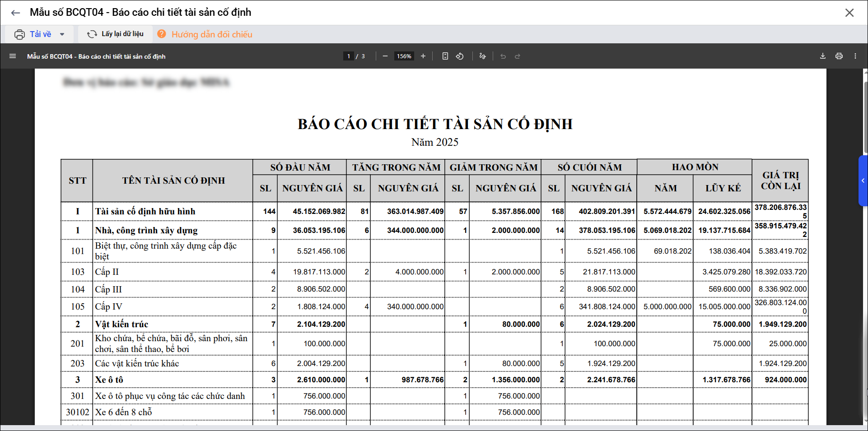The width and height of the screenshot is (868, 431).
Task: Click the value 19.817.113.000
Action: click(319, 272)
